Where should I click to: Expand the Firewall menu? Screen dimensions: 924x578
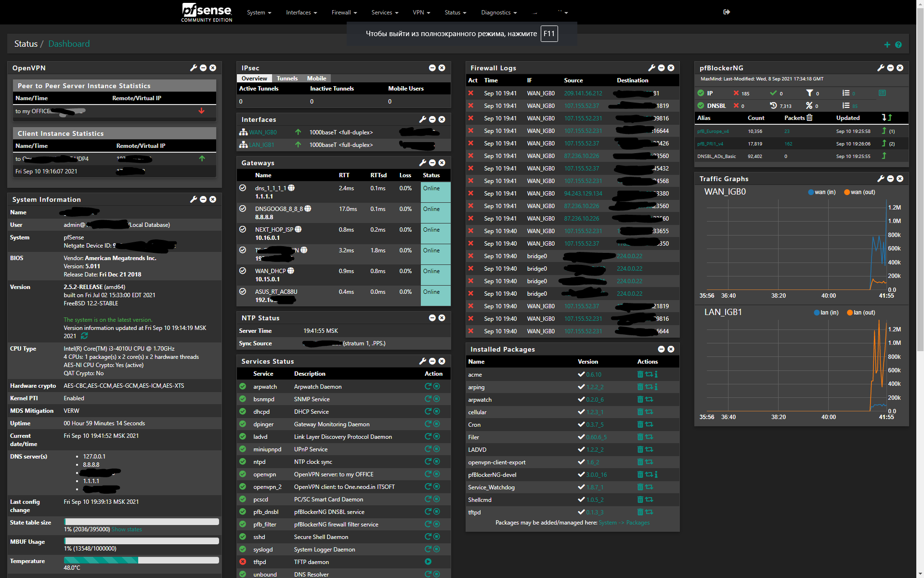pos(344,13)
